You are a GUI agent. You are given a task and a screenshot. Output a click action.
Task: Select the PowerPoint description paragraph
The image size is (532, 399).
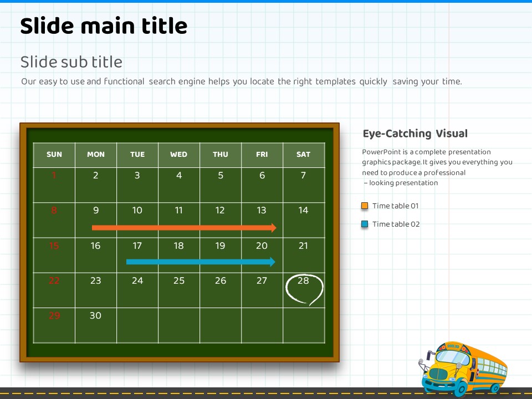437,167
